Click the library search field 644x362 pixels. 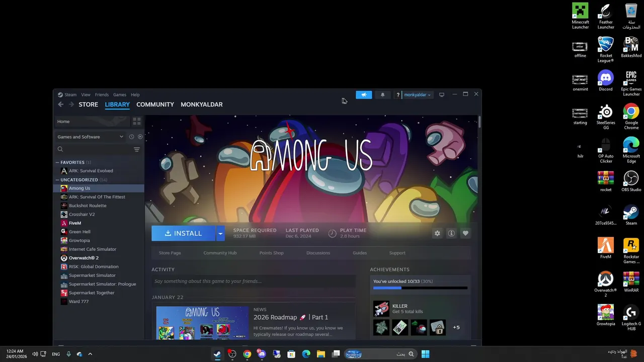pos(93,149)
